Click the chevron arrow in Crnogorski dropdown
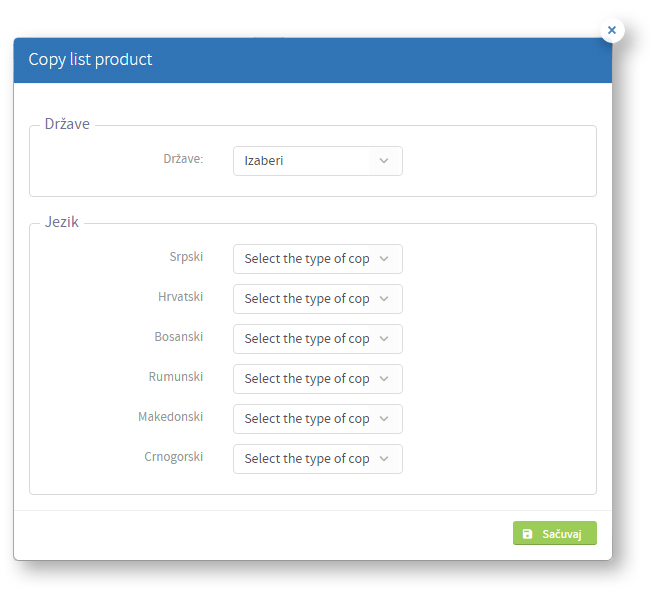 (384, 459)
